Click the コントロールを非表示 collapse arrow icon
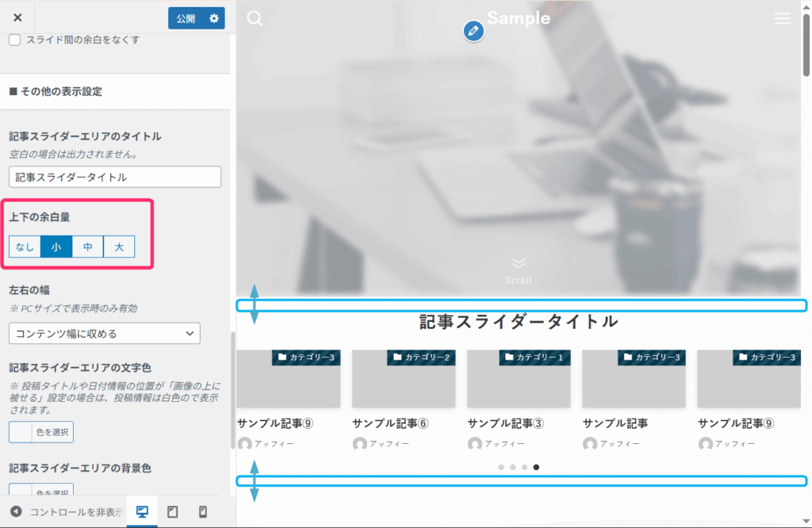Image resolution: width=812 pixels, height=528 pixels. pyautogui.click(x=16, y=511)
